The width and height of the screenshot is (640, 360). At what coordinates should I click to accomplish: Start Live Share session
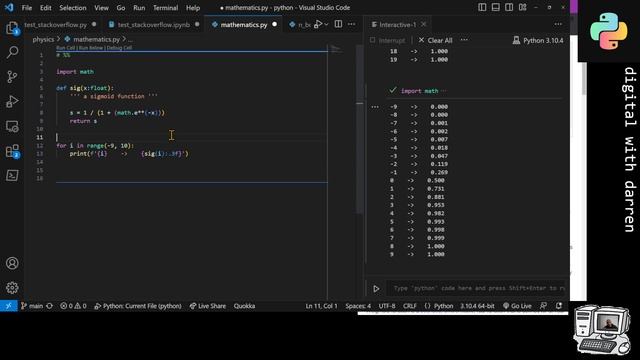208,306
